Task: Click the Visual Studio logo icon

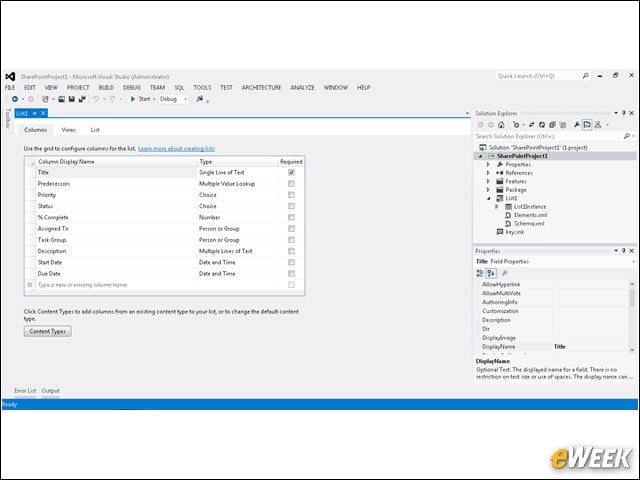Action: coord(10,77)
